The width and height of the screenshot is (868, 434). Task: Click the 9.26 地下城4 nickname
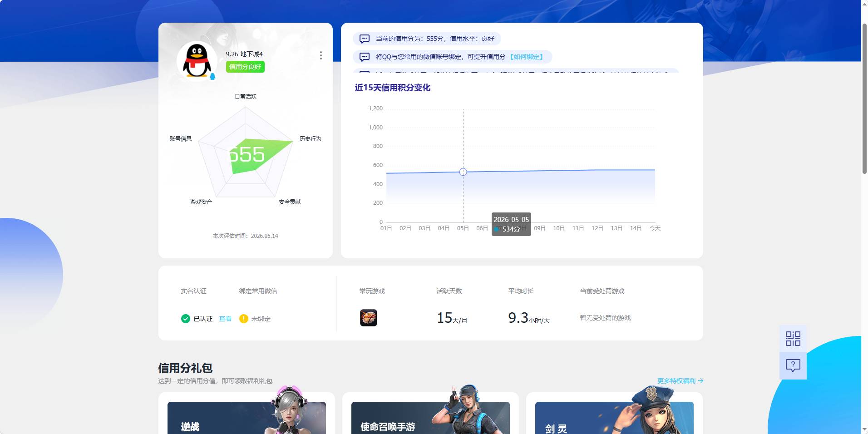click(244, 54)
